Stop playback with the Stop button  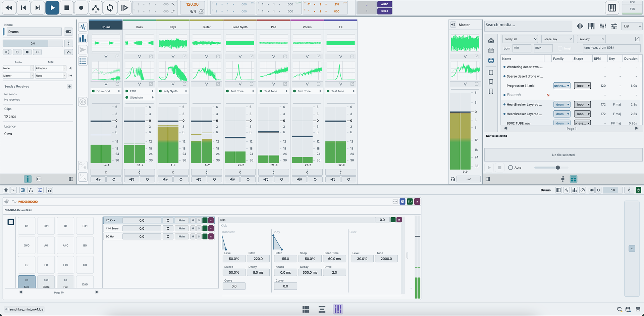point(67,8)
